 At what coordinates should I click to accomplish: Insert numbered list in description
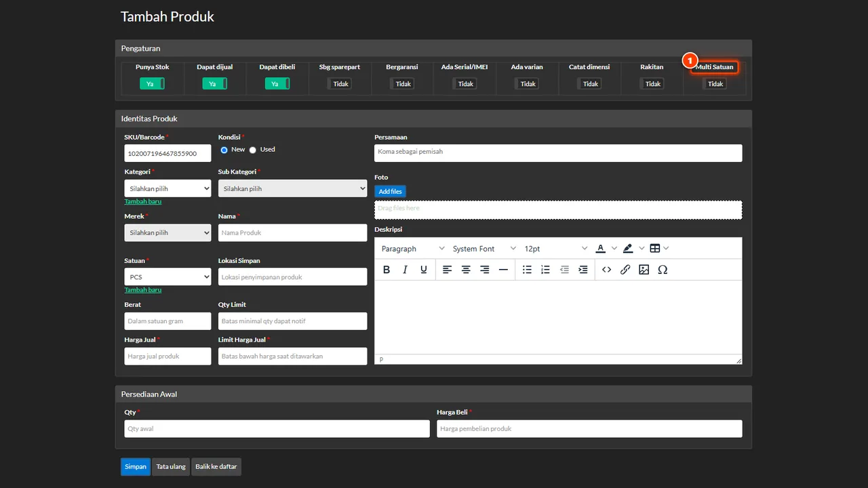click(x=545, y=270)
